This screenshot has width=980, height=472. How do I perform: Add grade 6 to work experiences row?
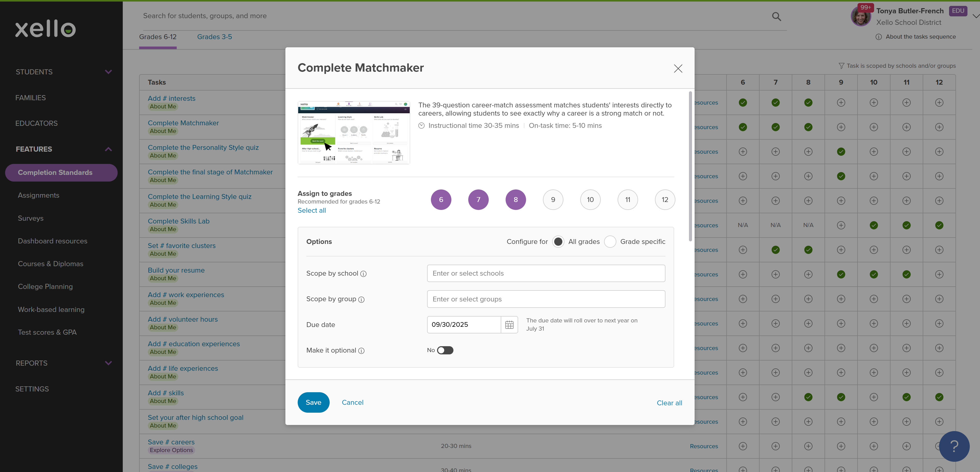(x=743, y=299)
